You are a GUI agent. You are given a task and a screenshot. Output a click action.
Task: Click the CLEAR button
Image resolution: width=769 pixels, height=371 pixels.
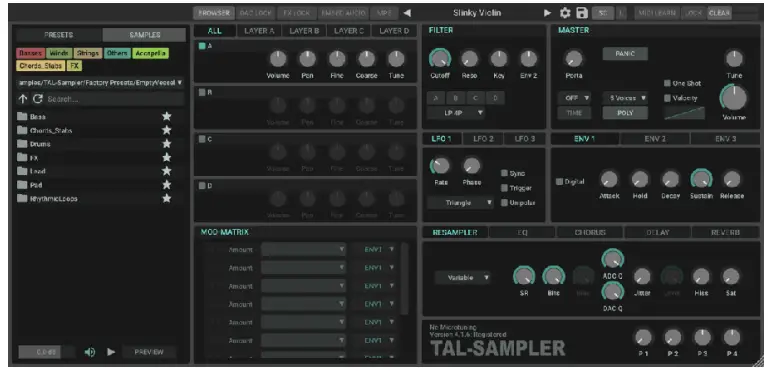point(719,13)
